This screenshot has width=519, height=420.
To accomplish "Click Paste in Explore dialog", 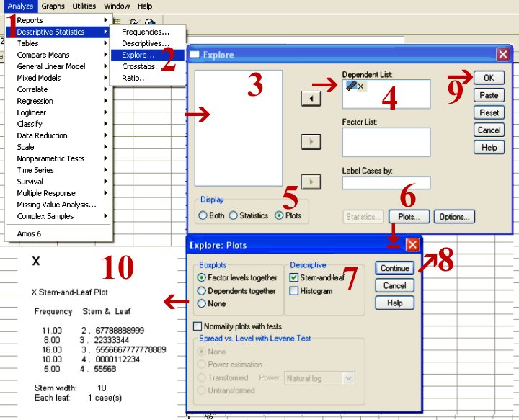I will (x=489, y=96).
